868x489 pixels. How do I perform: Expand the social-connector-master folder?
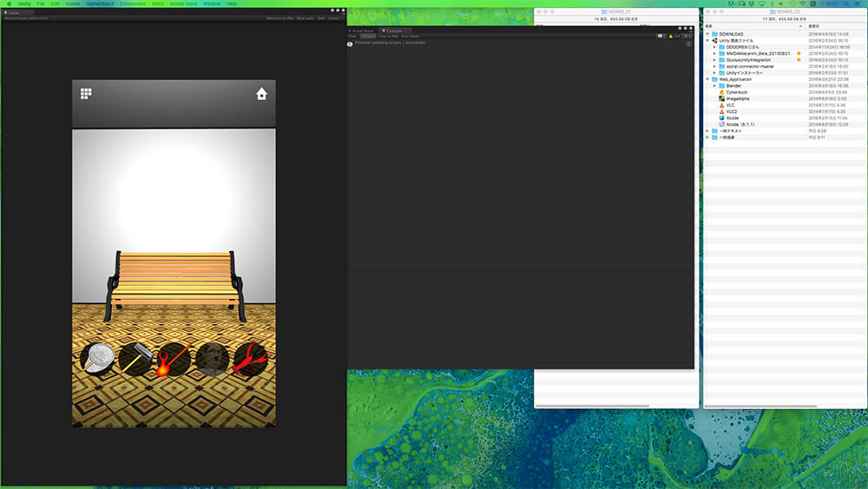coord(714,66)
